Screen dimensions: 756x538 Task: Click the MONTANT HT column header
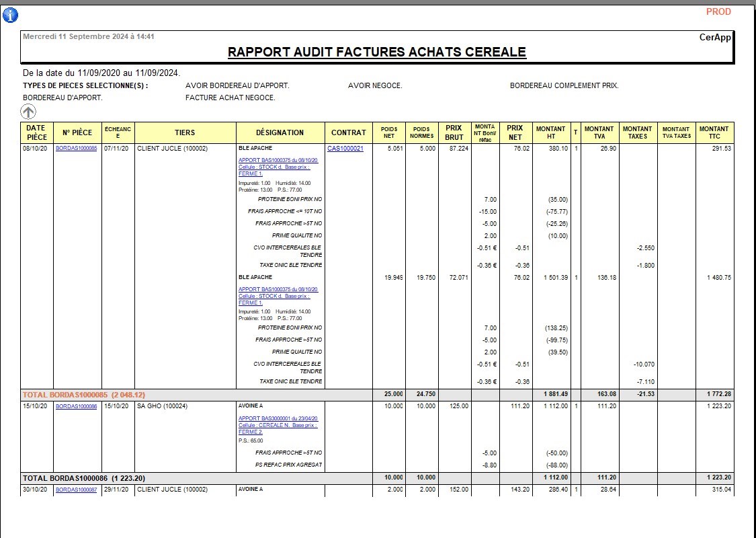click(x=550, y=132)
